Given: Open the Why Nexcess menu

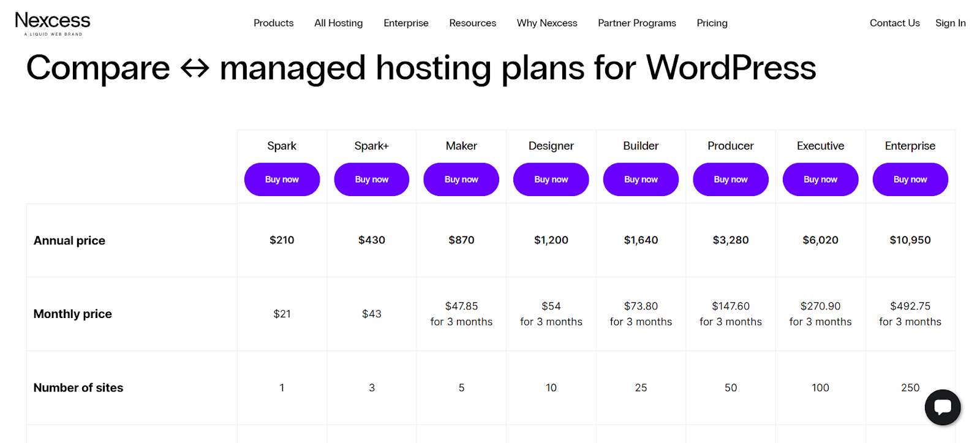Looking at the screenshot, I should click(547, 23).
